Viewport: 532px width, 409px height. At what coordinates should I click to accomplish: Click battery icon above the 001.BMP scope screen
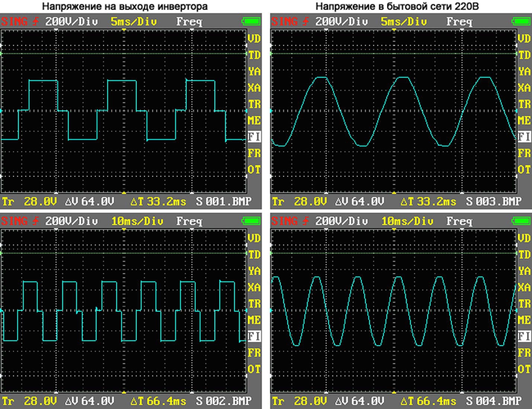(251, 22)
